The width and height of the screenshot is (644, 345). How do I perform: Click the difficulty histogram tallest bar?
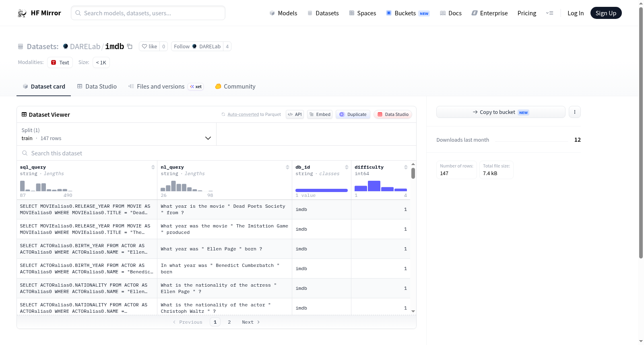coord(374,186)
